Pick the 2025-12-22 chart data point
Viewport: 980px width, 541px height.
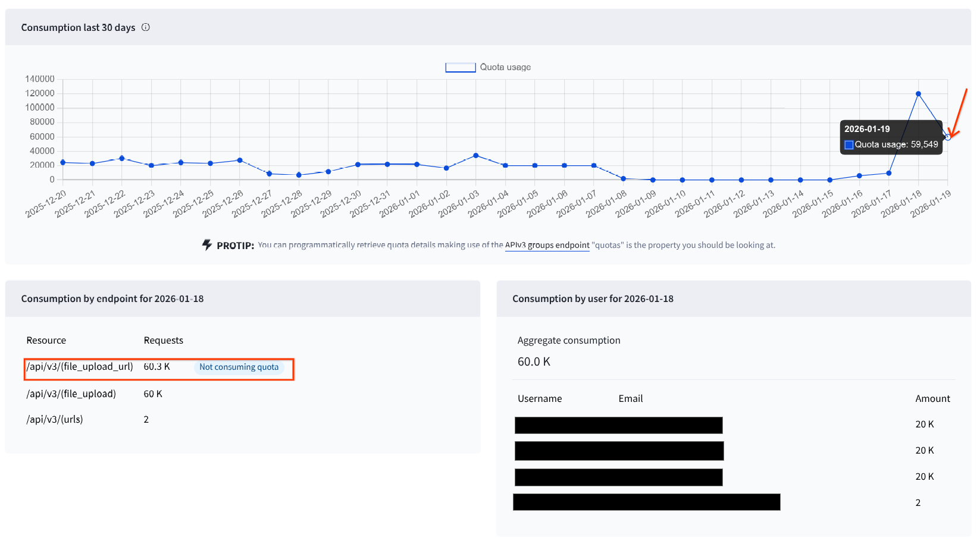122,158
